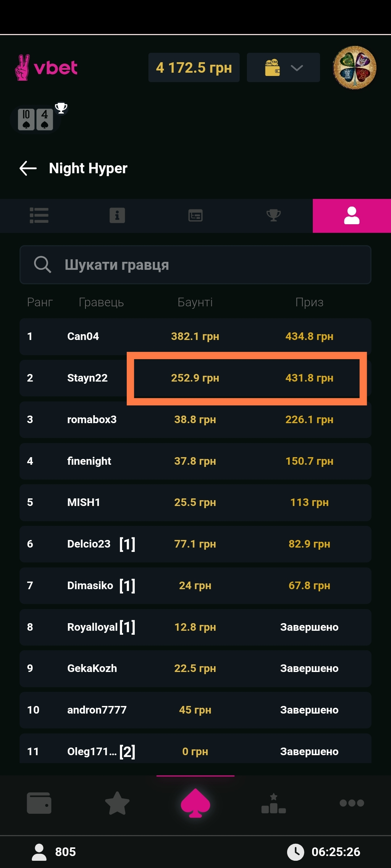This screenshot has width=391, height=868.
Task: Open the active table card with trophy
Action: [36, 119]
